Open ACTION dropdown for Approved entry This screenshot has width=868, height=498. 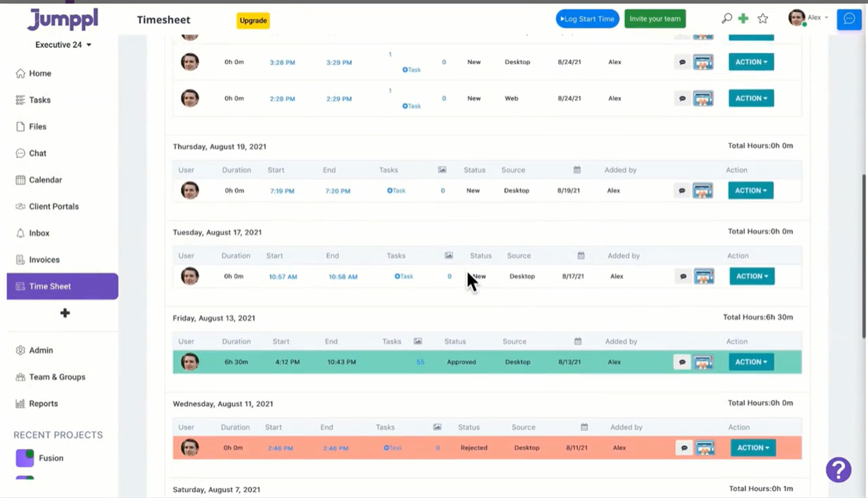pyautogui.click(x=751, y=362)
